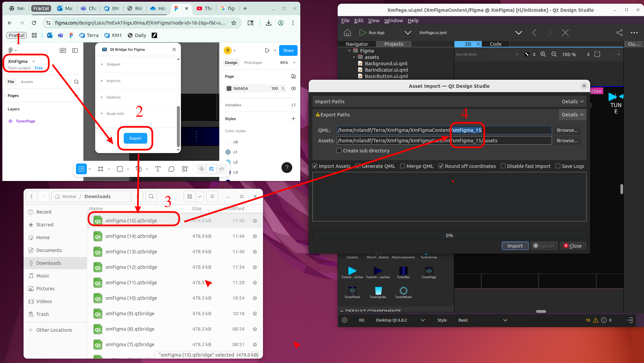The height and width of the screenshot is (363, 644).
Task: Click Browse button for Assets path
Action: point(567,141)
